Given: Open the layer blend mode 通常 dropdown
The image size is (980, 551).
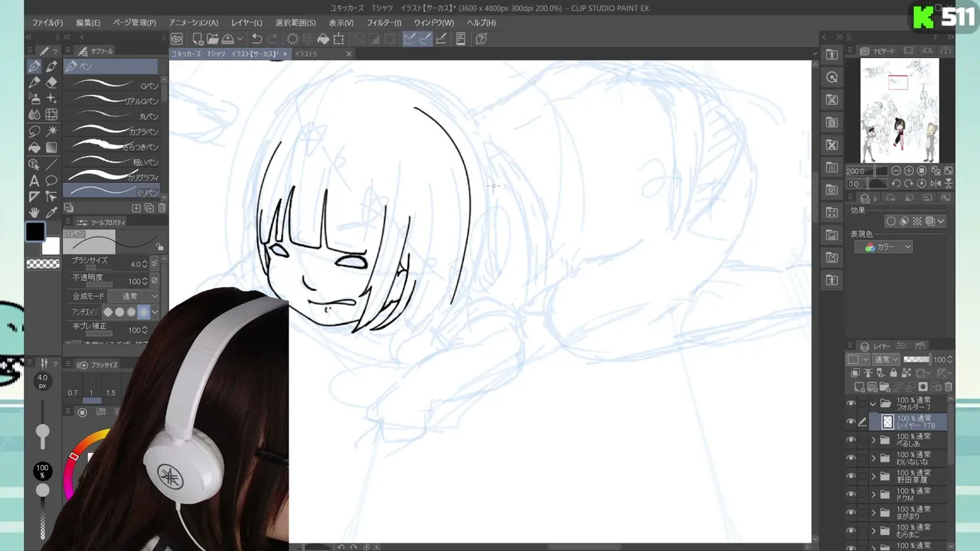Looking at the screenshot, I should (887, 360).
